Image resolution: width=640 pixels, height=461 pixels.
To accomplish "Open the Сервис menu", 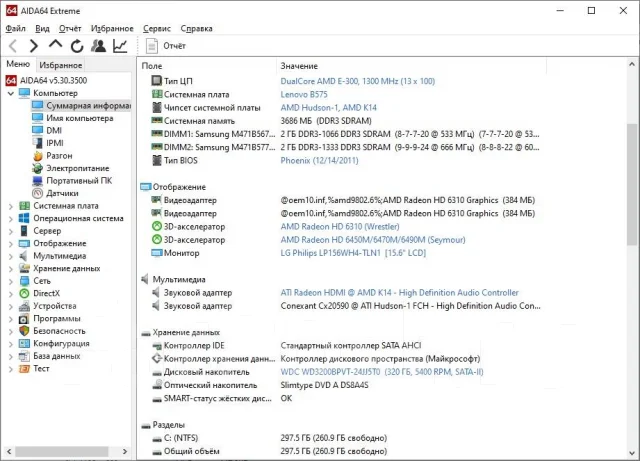I will pyautogui.click(x=157, y=28).
